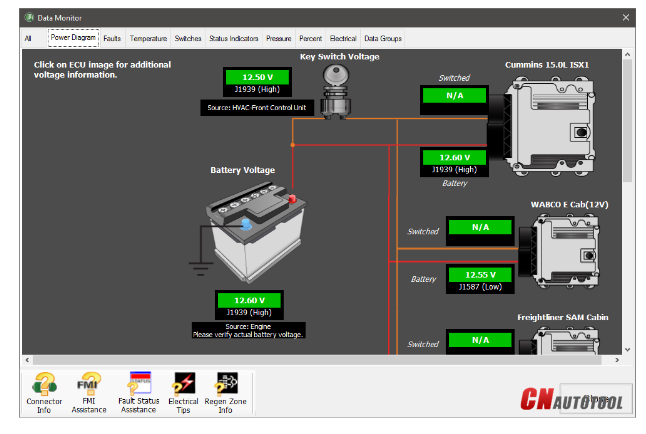Open Electrical Tips
The height and width of the screenshot is (434, 646).
pos(183,393)
